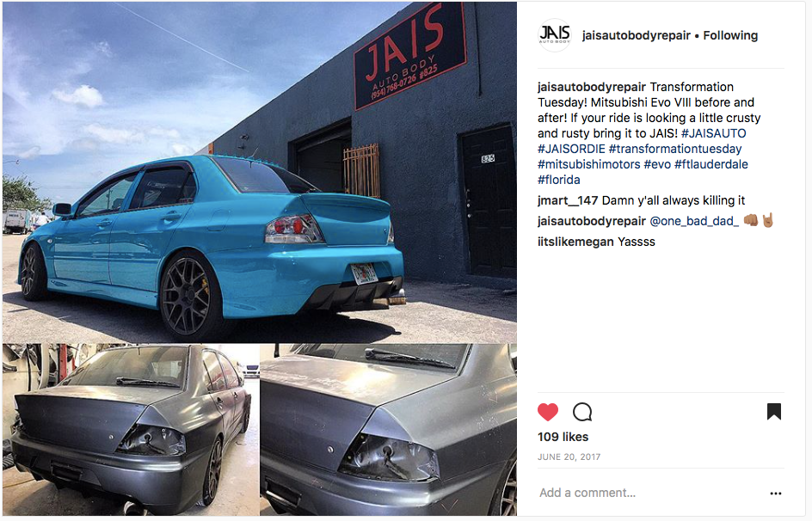Image resolution: width=812 pixels, height=521 pixels.
Task: Focus the Add a comment field
Action: [650, 493]
